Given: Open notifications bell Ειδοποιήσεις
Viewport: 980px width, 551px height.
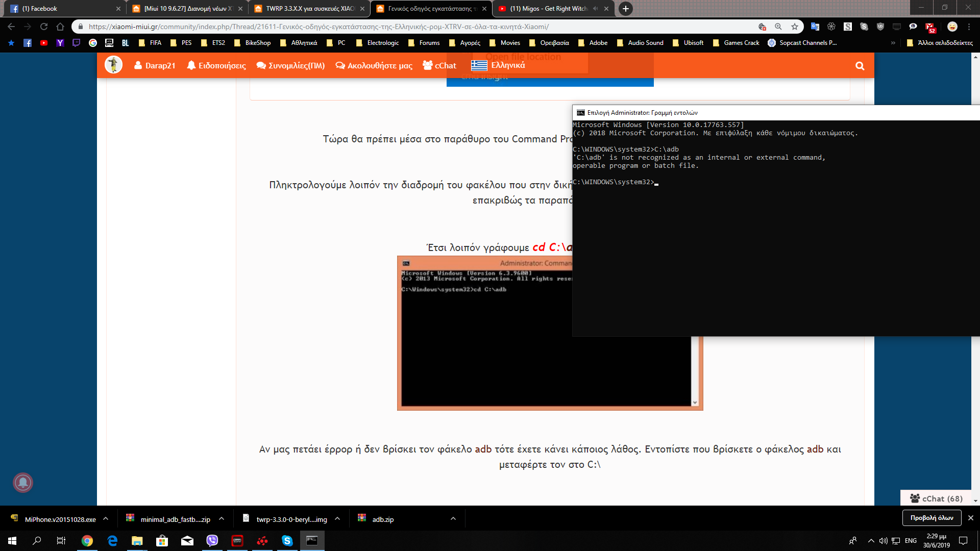Looking at the screenshot, I should tap(216, 65).
